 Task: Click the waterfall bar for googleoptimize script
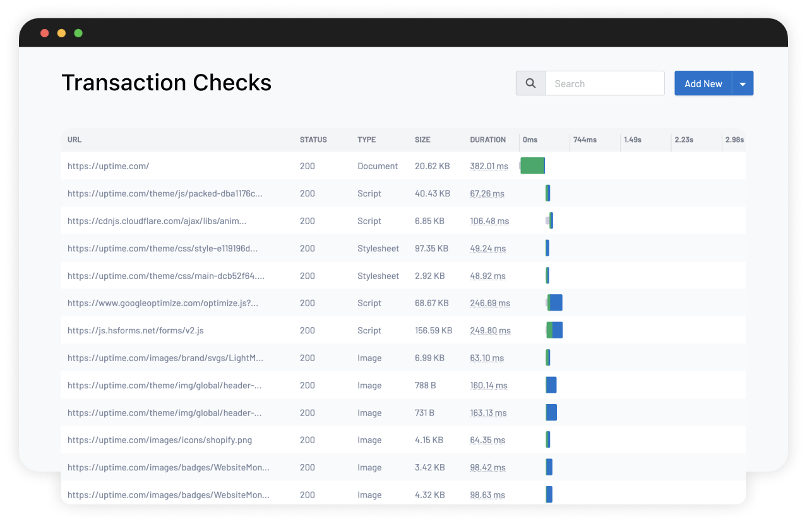(555, 303)
